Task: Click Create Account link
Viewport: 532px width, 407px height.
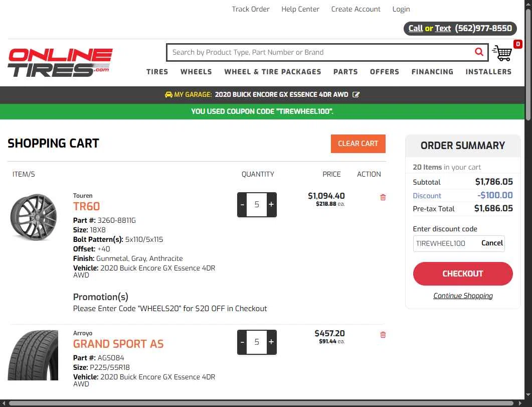Action: [x=356, y=9]
